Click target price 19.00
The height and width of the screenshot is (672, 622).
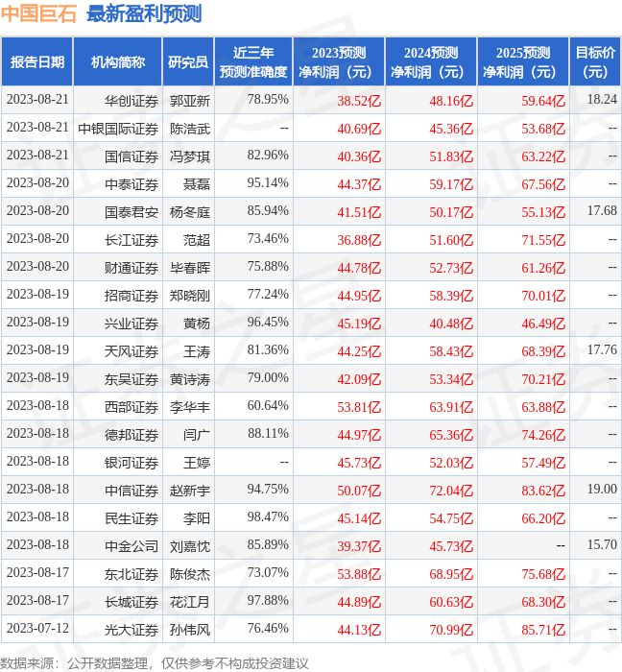point(602,489)
